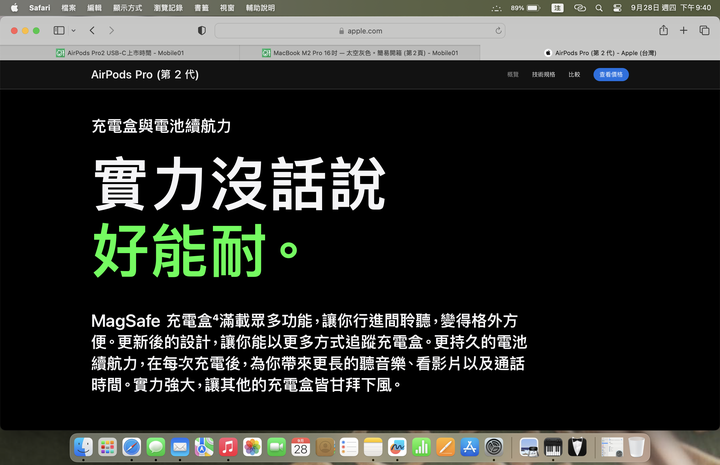Viewport: 720px width, 465px height.
Task: Open Contacts from the Dock
Action: point(325,447)
